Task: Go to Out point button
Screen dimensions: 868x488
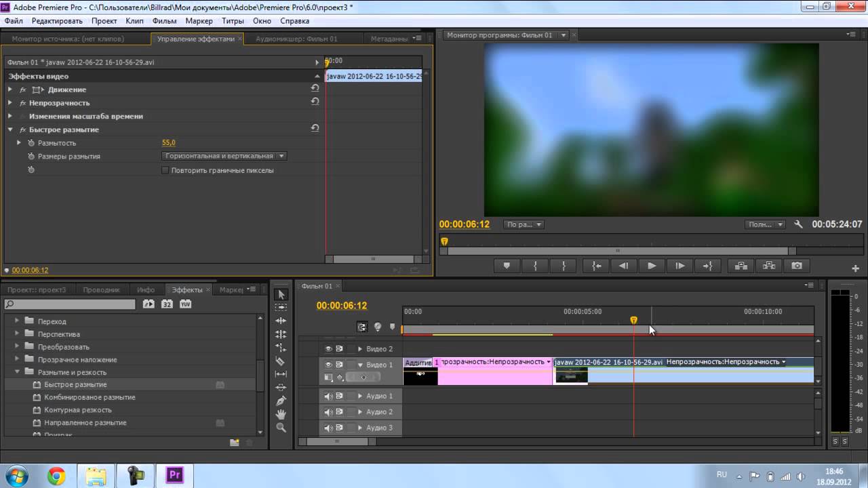Action: pos(707,266)
